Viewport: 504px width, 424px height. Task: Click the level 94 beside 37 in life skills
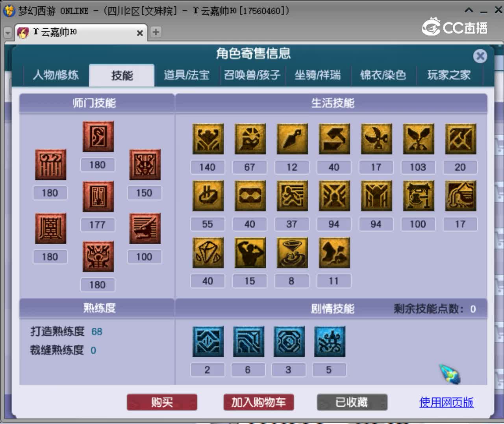[x=334, y=224]
